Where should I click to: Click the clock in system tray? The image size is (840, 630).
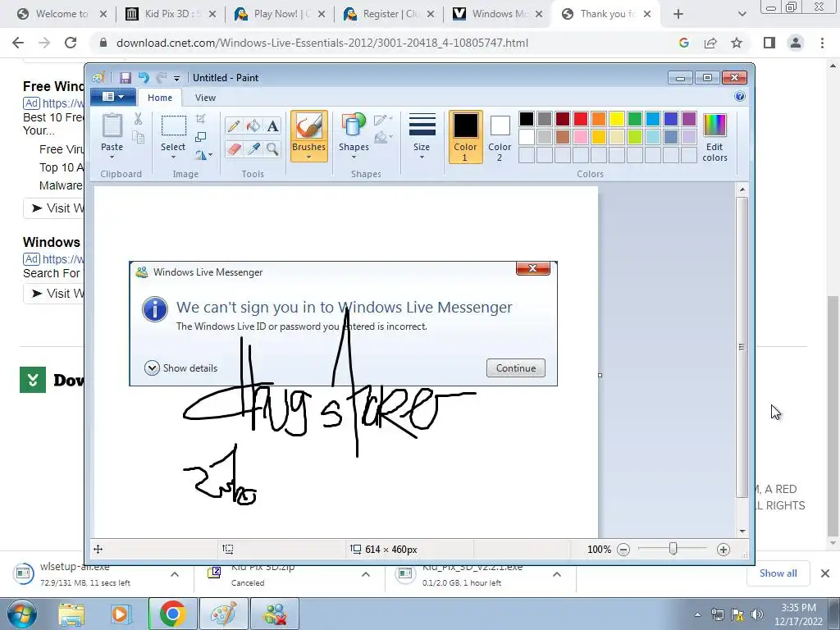(798, 614)
